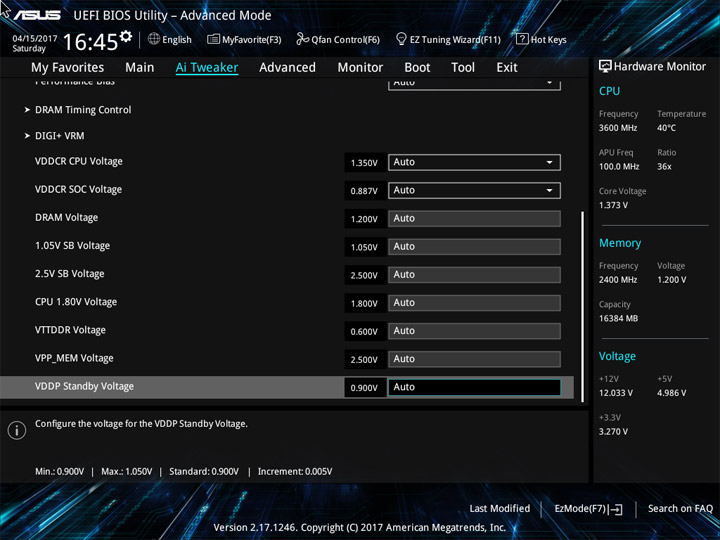Click the 04/15/2017 date text
Viewport: 720px width, 540px height.
coord(34,39)
